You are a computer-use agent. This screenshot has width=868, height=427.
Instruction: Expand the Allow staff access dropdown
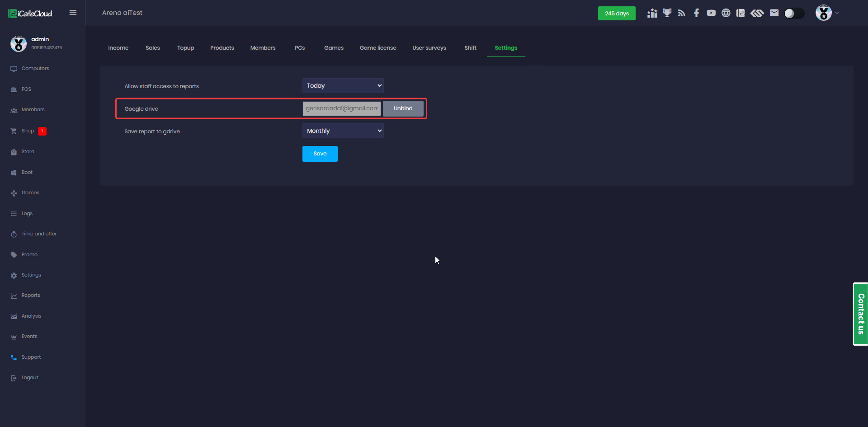(343, 86)
